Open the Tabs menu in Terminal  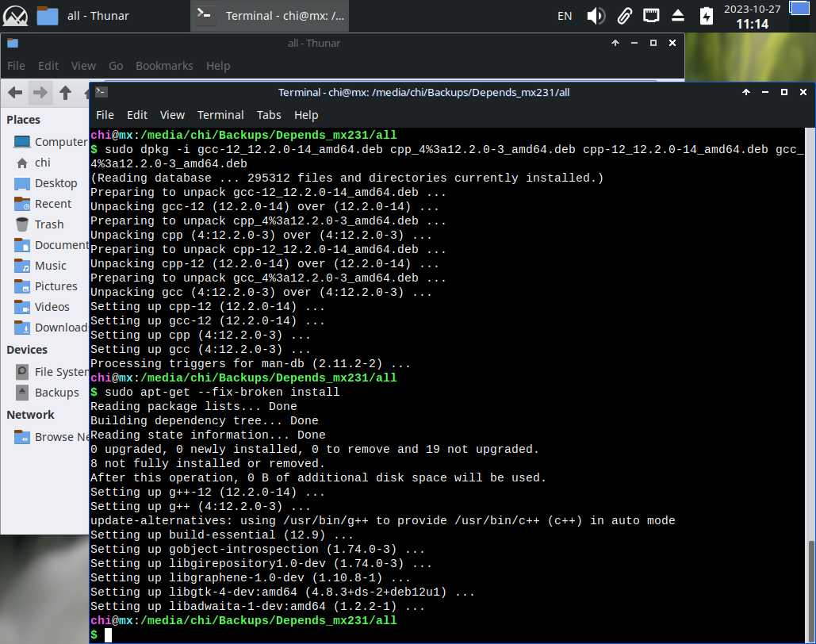[x=269, y=115]
